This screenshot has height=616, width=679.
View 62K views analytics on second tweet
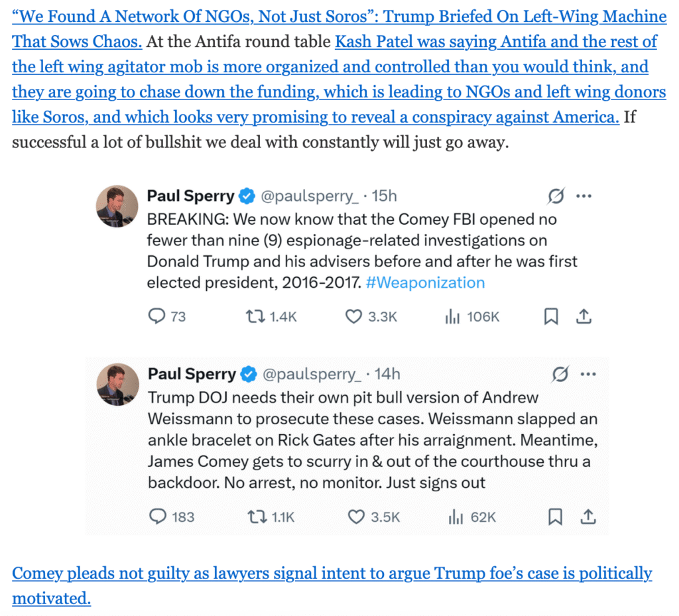click(455, 517)
